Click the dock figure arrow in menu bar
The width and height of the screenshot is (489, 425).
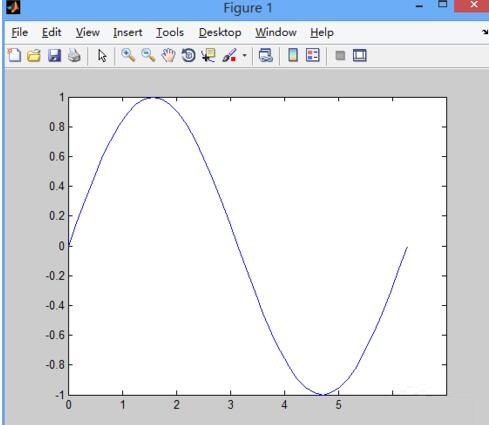(485, 32)
